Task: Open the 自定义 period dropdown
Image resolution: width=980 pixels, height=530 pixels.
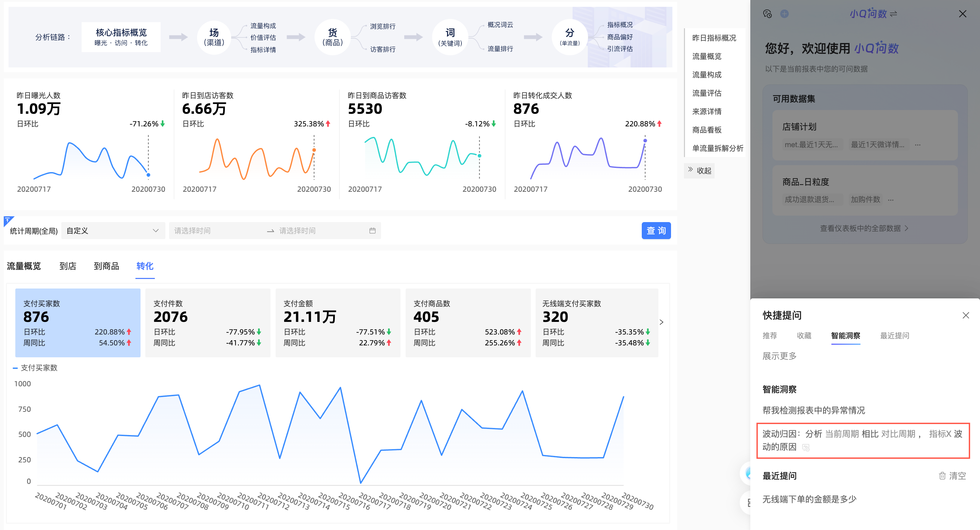Action: point(113,231)
